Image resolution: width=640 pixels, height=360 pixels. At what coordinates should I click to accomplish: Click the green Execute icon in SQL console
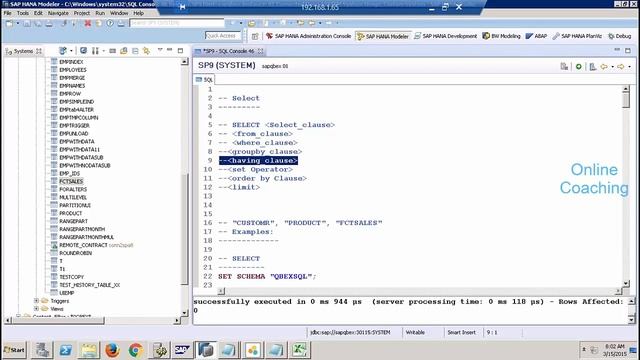click(x=578, y=66)
